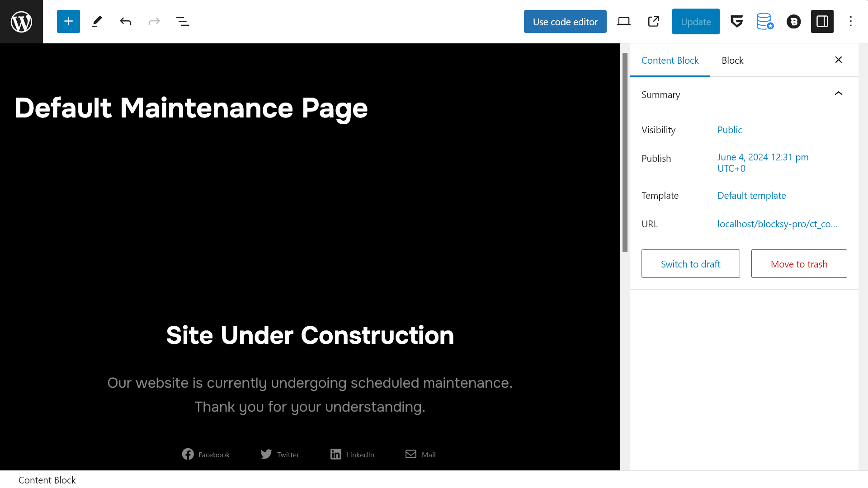Select the pencil edit tool
The height and width of the screenshot is (488, 868).
click(97, 21)
